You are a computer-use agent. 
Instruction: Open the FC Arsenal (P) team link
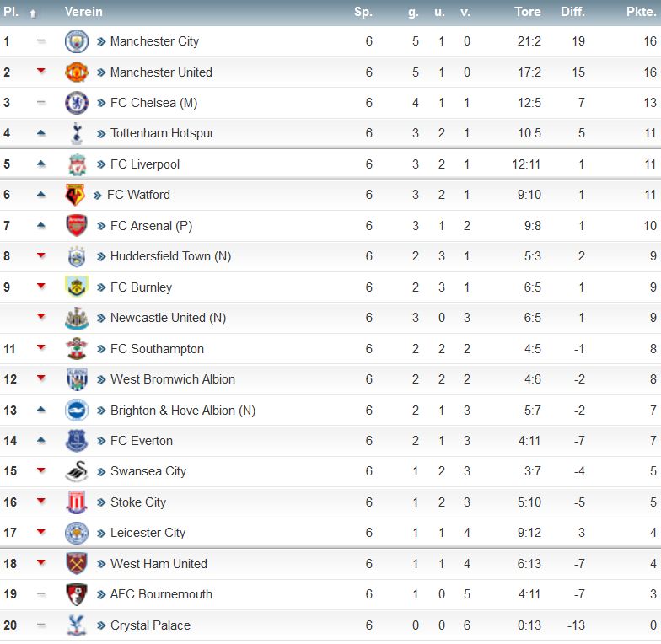(x=151, y=226)
